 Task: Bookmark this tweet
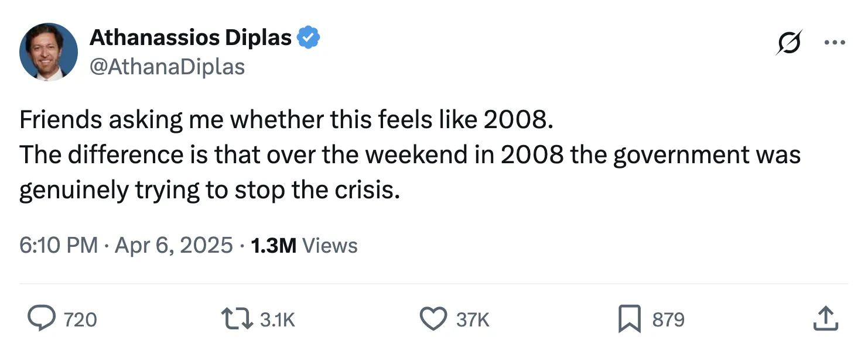[x=630, y=319]
